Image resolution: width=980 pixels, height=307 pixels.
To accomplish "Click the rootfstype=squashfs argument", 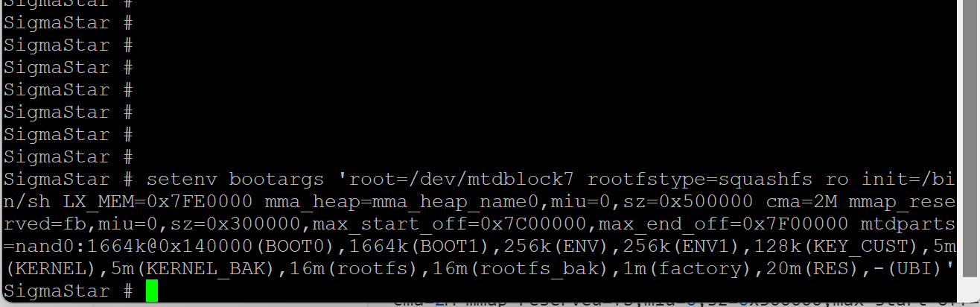I will (695, 180).
